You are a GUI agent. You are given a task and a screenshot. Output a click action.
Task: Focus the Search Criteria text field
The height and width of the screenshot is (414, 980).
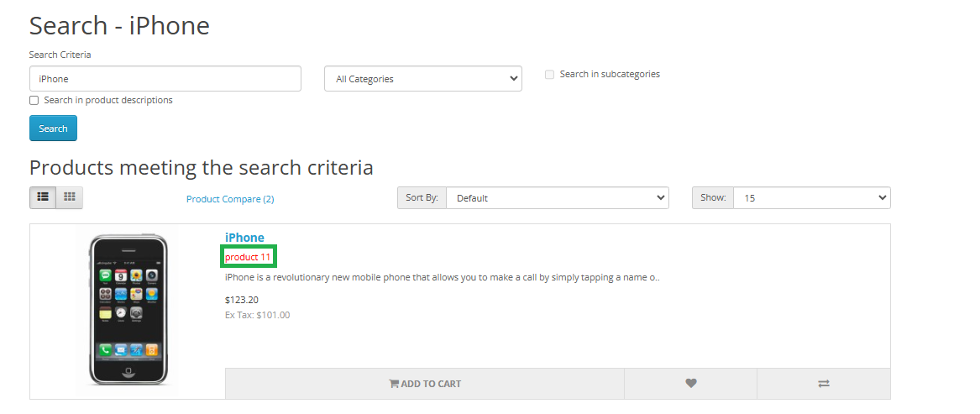point(165,79)
